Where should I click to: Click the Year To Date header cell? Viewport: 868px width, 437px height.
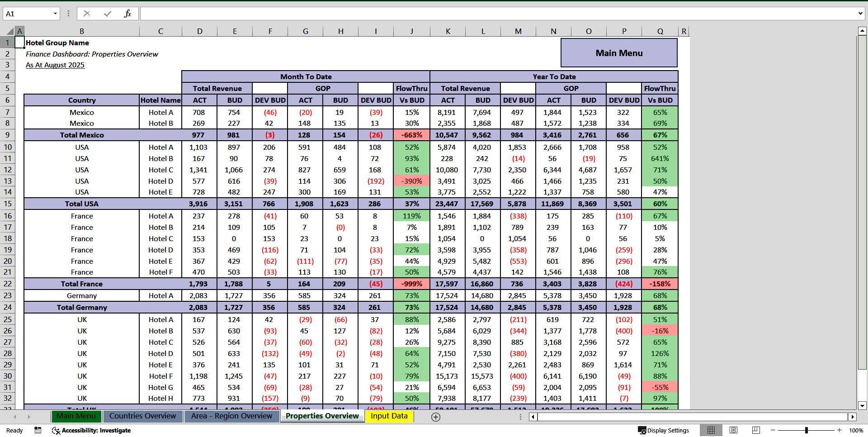click(554, 76)
